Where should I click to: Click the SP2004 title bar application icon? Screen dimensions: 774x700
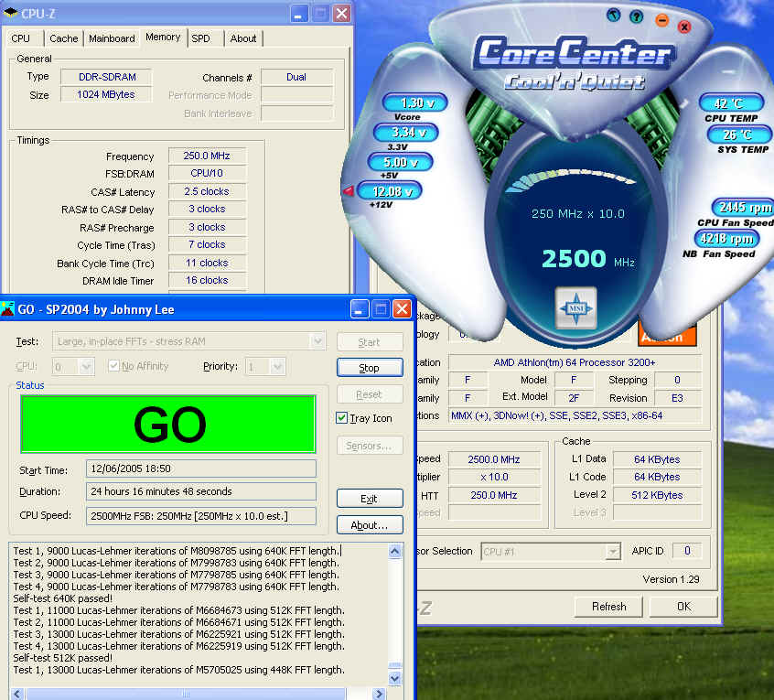(x=8, y=309)
